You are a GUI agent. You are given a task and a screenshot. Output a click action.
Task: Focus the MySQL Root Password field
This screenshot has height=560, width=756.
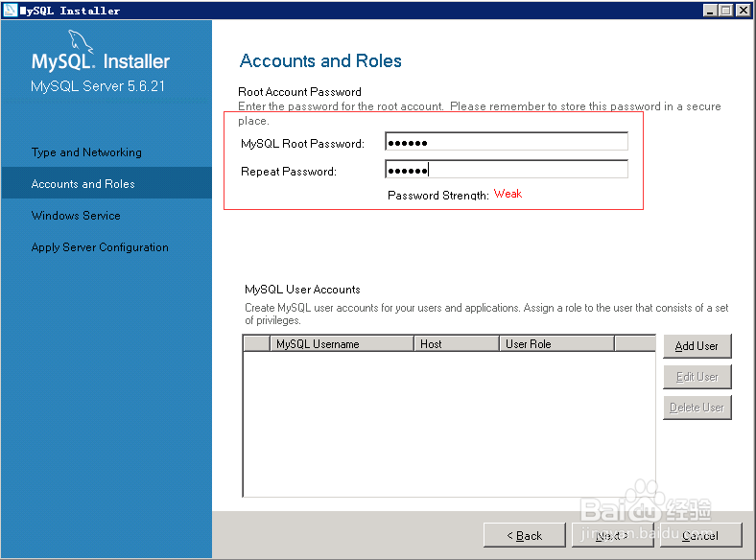tap(507, 142)
